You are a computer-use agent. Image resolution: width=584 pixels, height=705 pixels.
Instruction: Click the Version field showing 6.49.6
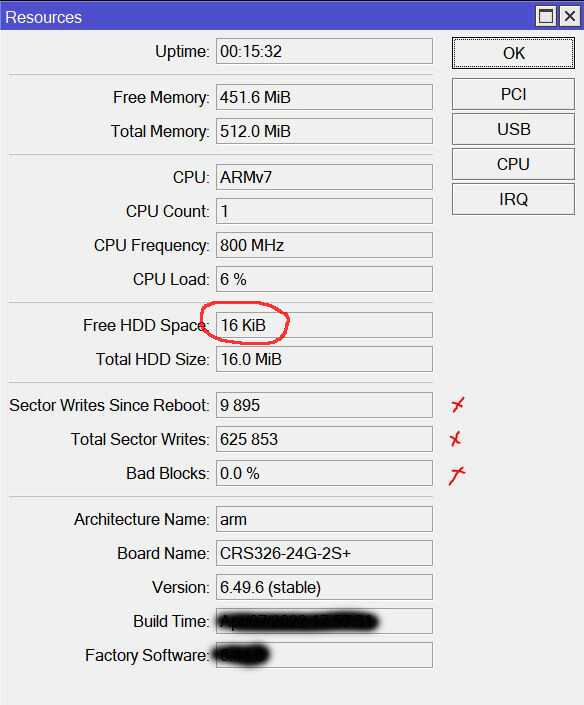click(x=324, y=587)
